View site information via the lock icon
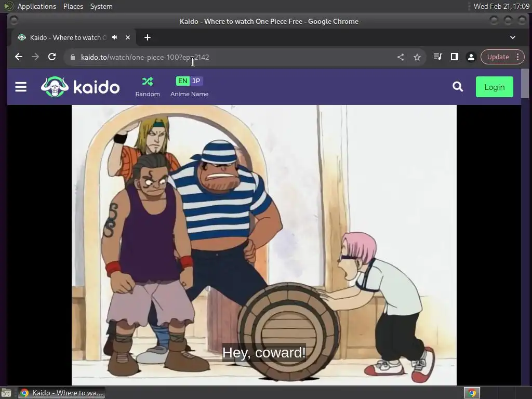Viewport: 532px width, 399px height. pos(72,57)
